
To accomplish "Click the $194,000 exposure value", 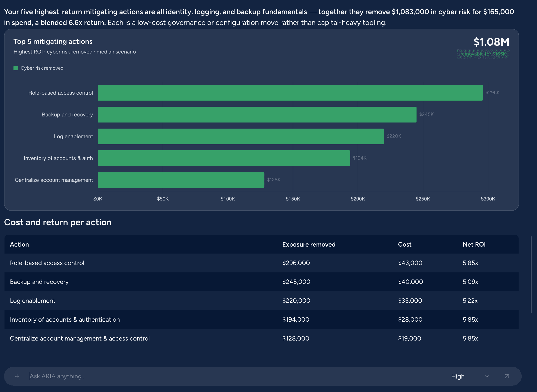I will click(296, 320).
